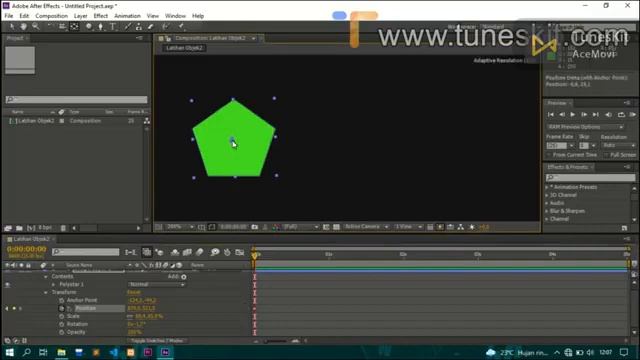Select the Puppet Pin tool

click(x=181, y=27)
